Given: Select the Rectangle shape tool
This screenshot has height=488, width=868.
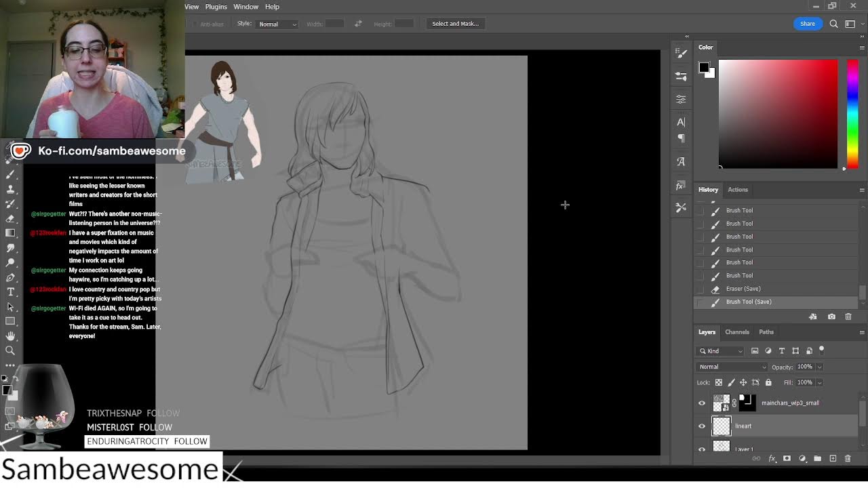Looking at the screenshot, I should point(10,321).
